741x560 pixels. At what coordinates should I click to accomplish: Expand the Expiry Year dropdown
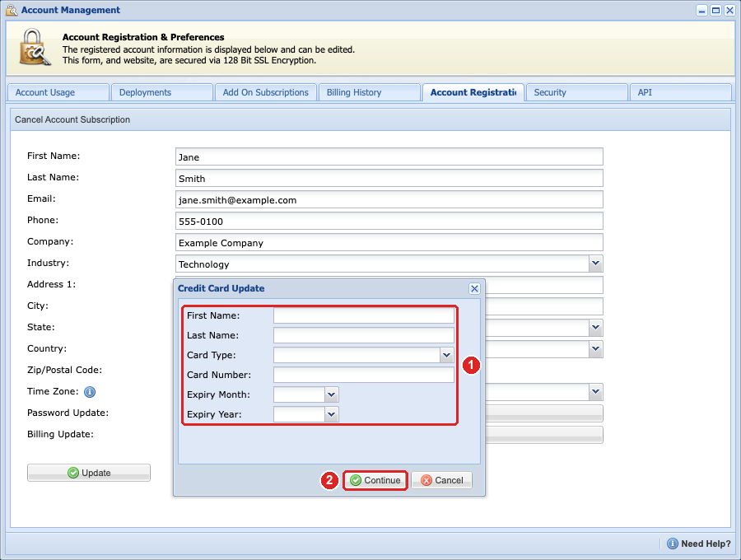click(x=331, y=414)
